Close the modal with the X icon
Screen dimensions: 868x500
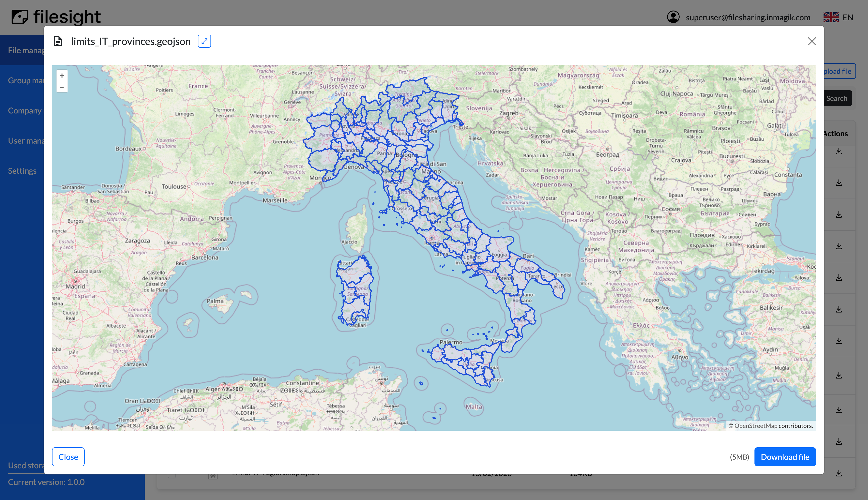coord(812,41)
